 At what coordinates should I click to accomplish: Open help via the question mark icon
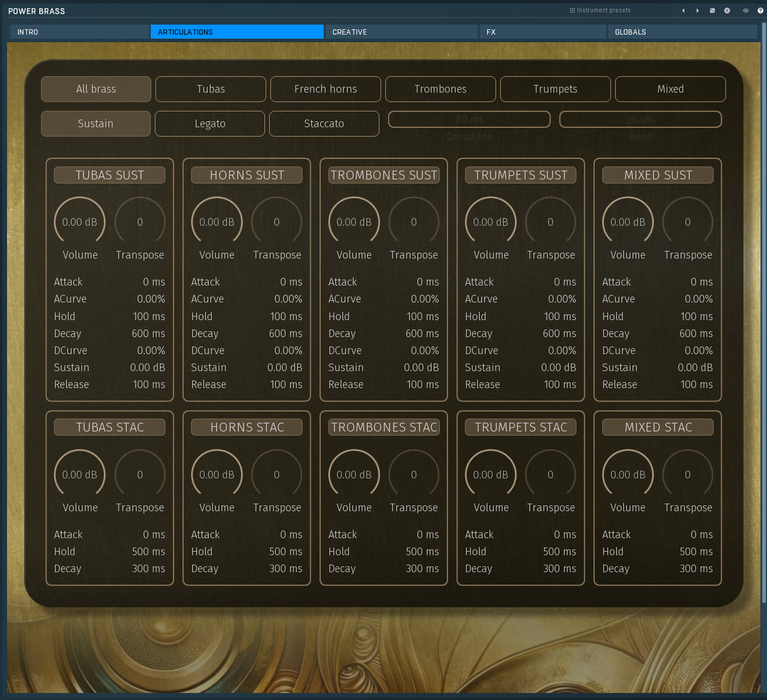point(761,10)
